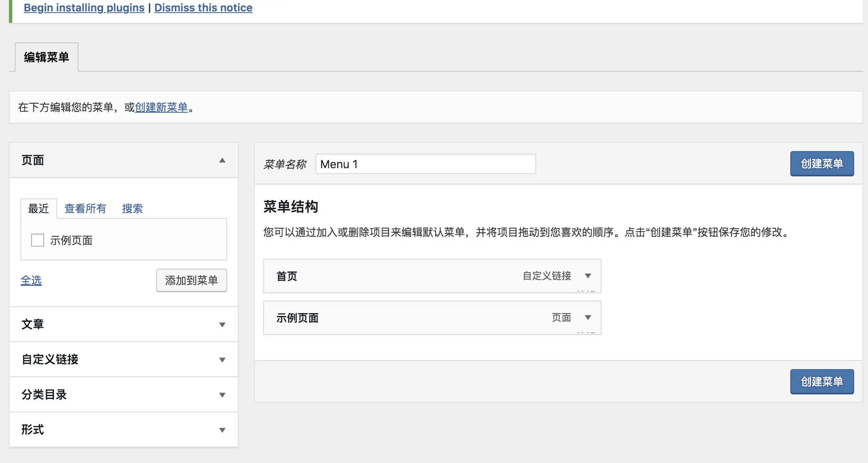Dismiss this notice link
Screen dimensions: 868x463
click(x=203, y=8)
